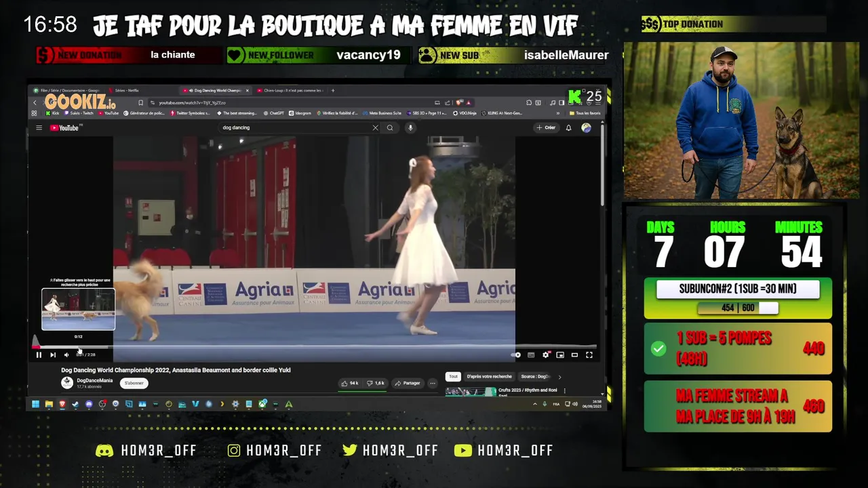Open the Créer button
Screen dimensions: 868x488
pos(546,127)
